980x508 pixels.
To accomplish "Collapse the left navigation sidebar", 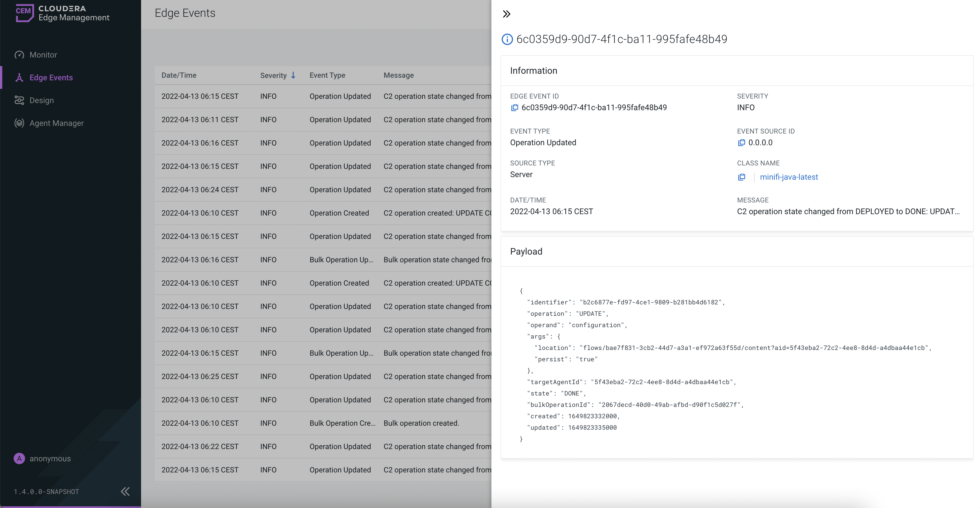I will [x=125, y=491].
